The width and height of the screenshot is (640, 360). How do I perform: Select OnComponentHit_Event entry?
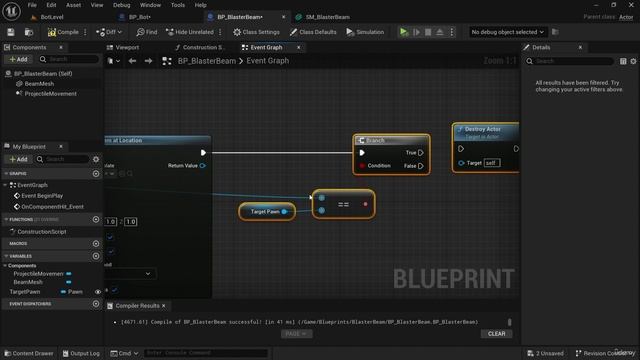pyautogui.click(x=52, y=207)
